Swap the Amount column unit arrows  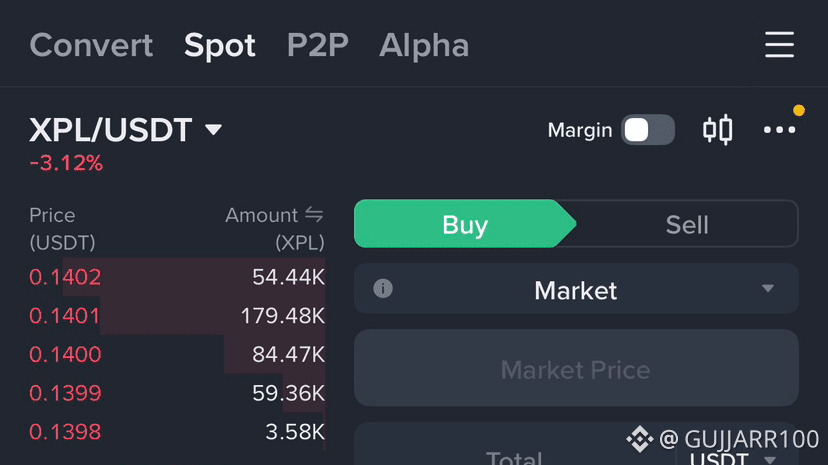[x=314, y=215]
